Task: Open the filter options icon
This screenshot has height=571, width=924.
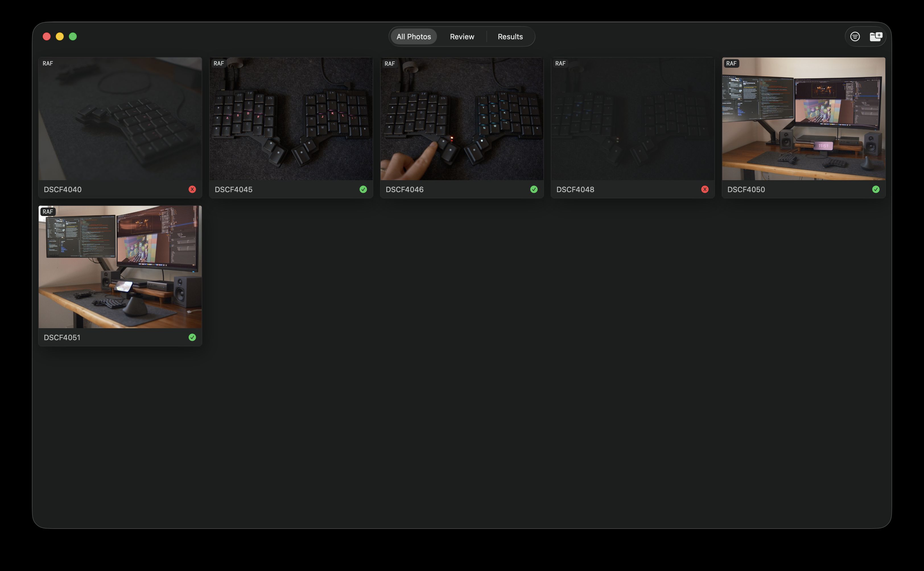Action: [x=855, y=36]
